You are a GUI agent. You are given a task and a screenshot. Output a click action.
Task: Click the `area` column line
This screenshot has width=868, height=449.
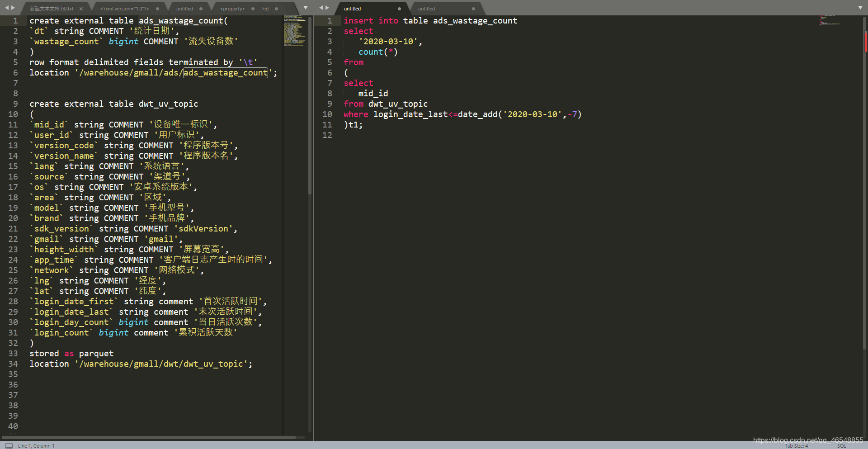coord(100,198)
